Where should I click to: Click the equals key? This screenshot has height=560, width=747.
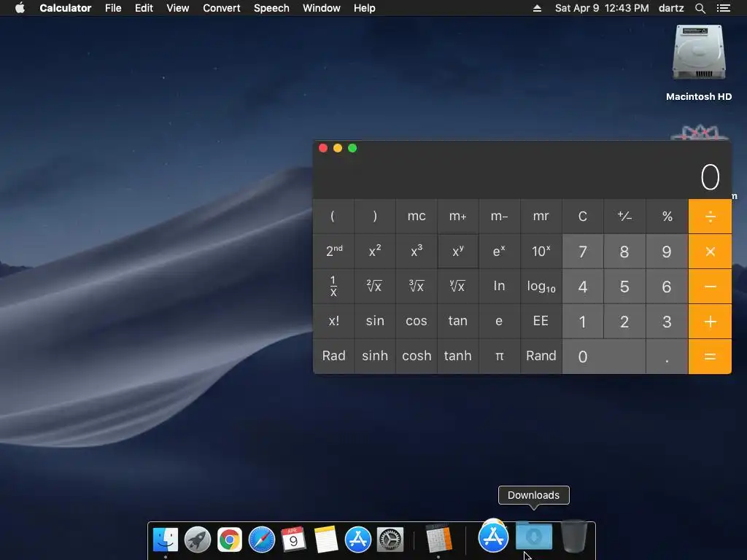click(710, 356)
